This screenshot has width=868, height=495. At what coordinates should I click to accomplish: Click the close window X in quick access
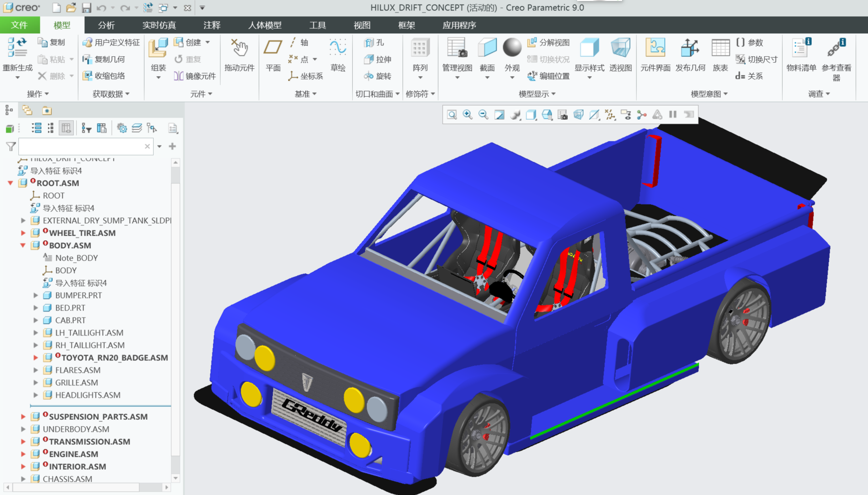pos(187,7)
